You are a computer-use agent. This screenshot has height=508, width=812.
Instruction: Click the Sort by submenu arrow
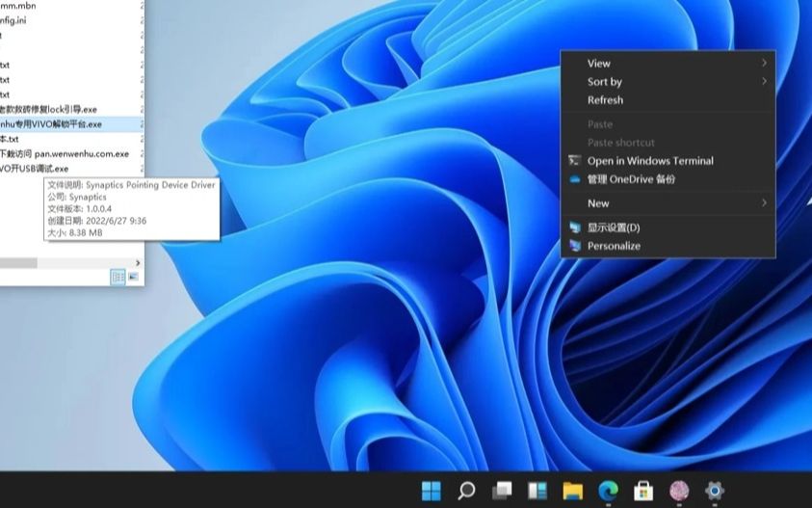pyautogui.click(x=764, y=81)
